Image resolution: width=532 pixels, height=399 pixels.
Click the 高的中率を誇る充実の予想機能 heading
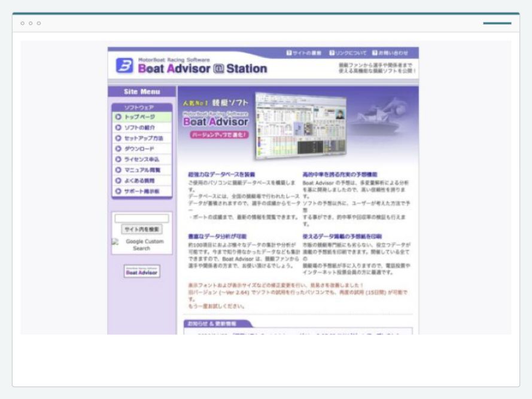340,175
